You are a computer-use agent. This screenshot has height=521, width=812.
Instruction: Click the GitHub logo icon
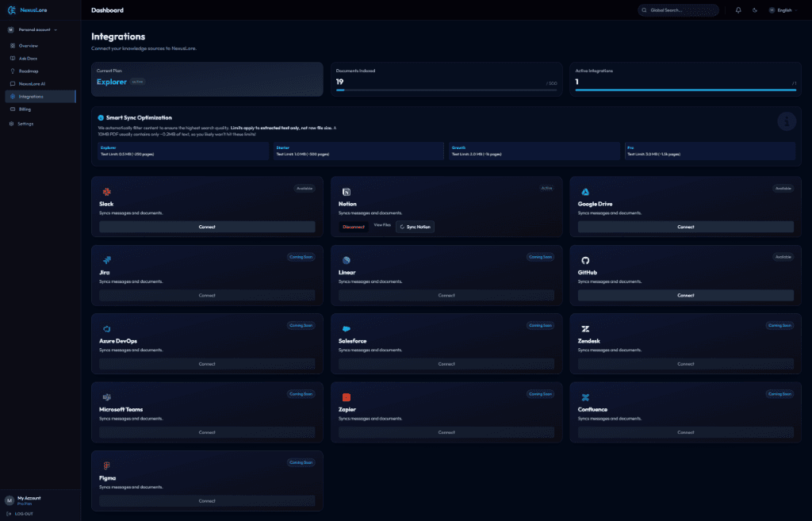(x=585, y=260)
